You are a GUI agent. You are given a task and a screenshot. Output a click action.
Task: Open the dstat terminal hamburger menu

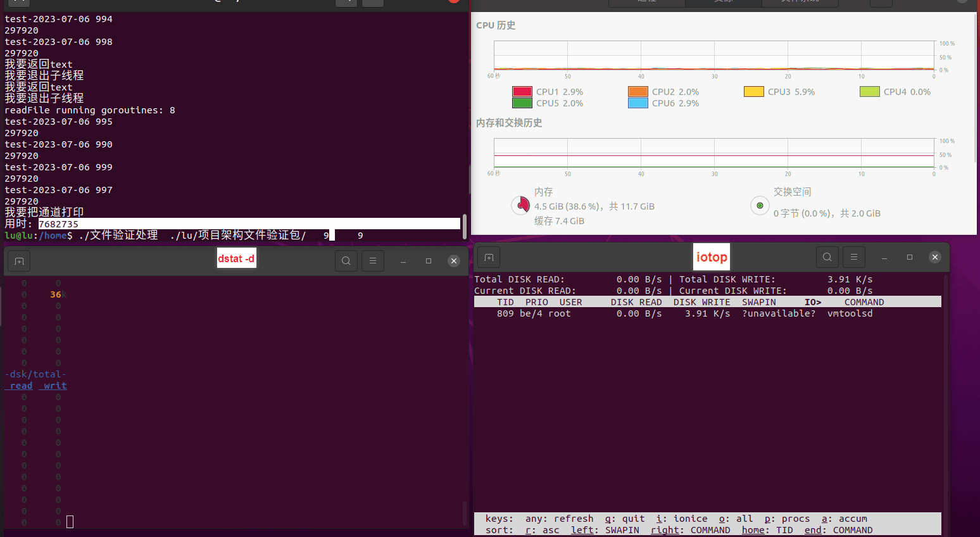point(373,261)
